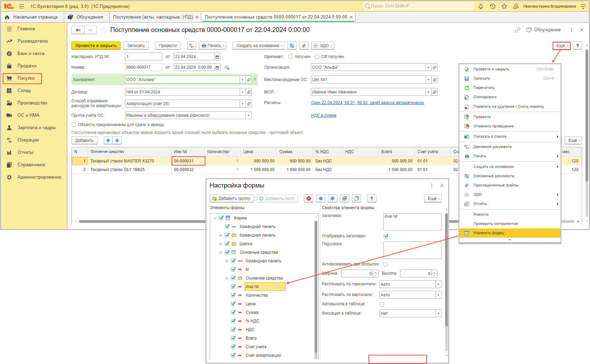Click the search field Поиск Ctrl+Shift+F
Viewport: 590px width, 364px height.
click(419, 6)
